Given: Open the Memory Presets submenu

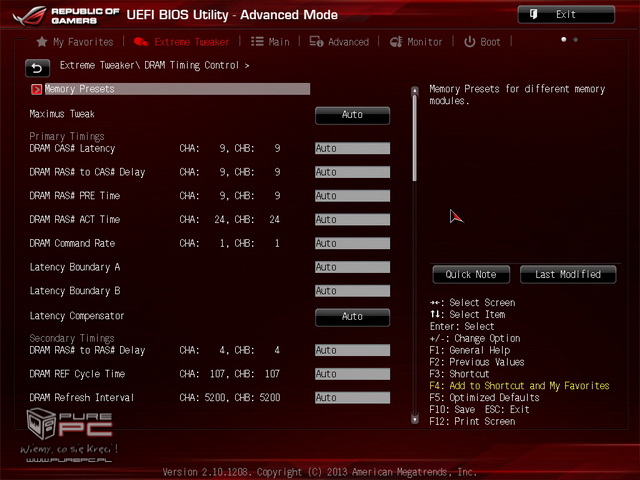Looking at the screenshot, I should tap(170, 89).
